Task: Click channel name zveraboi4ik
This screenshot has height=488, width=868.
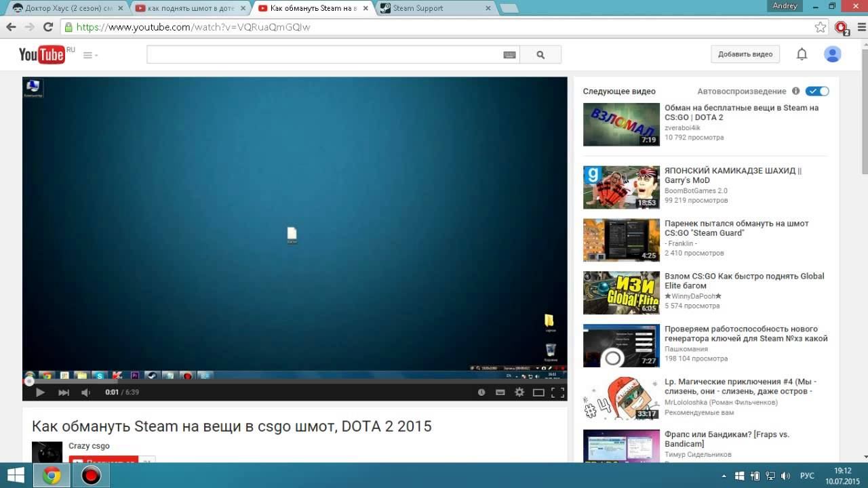Action: coord(682,127)
